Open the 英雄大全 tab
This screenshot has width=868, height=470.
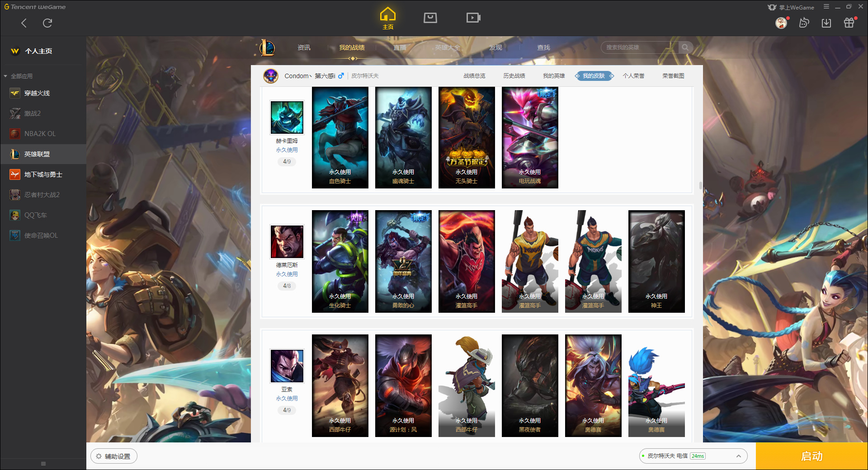coord(448,47)
